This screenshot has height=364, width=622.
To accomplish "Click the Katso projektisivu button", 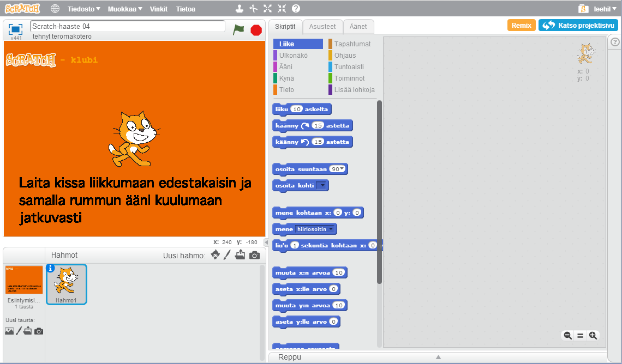I will [x=578, y=25].
